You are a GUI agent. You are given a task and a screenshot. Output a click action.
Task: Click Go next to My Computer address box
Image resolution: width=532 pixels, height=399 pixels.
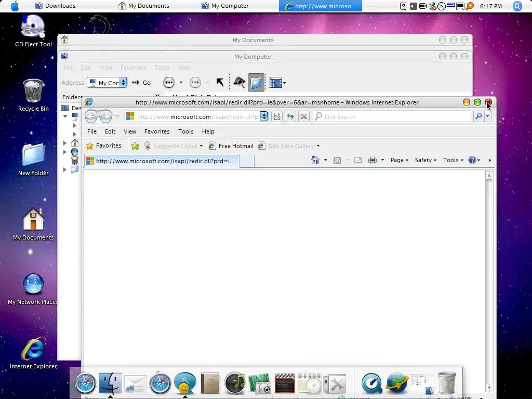141,83
